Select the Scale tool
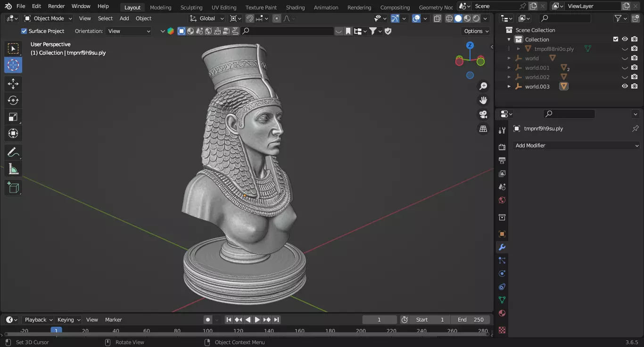This screenshot has height=347, width=644. pyautogui.click(x=13, y=117)
